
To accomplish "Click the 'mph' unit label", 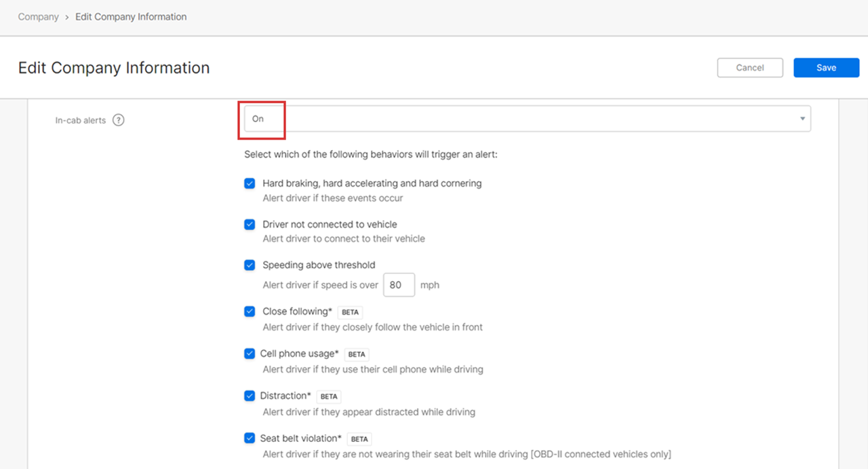I will (430, 285).
